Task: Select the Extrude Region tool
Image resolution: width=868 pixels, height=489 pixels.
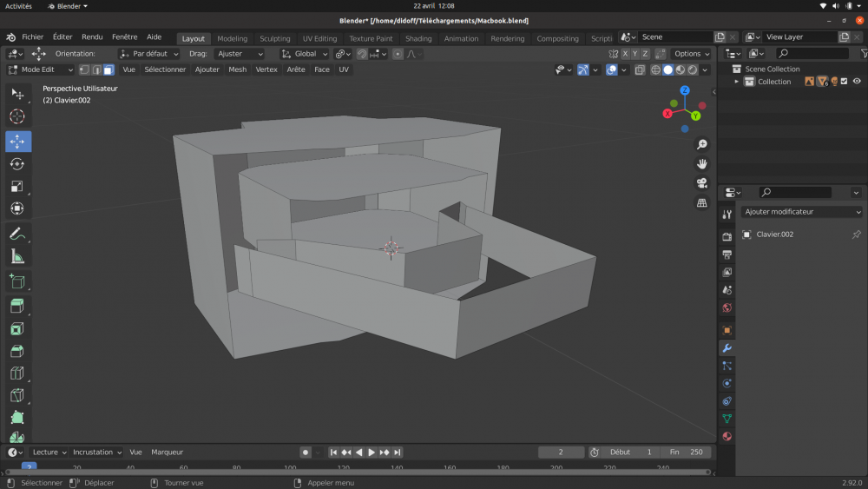Action: (17, 306)
